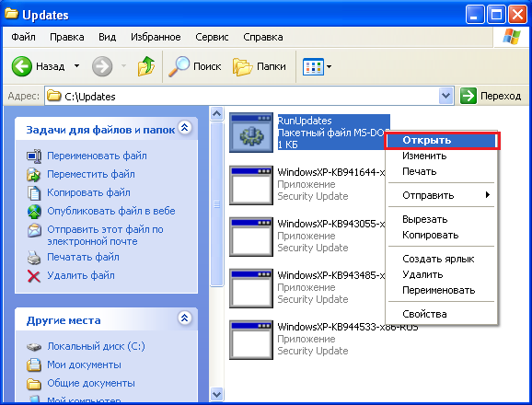Click the Up folder icon in toolbar
This screenshot has width=532, height=405.
pos(146,66)
